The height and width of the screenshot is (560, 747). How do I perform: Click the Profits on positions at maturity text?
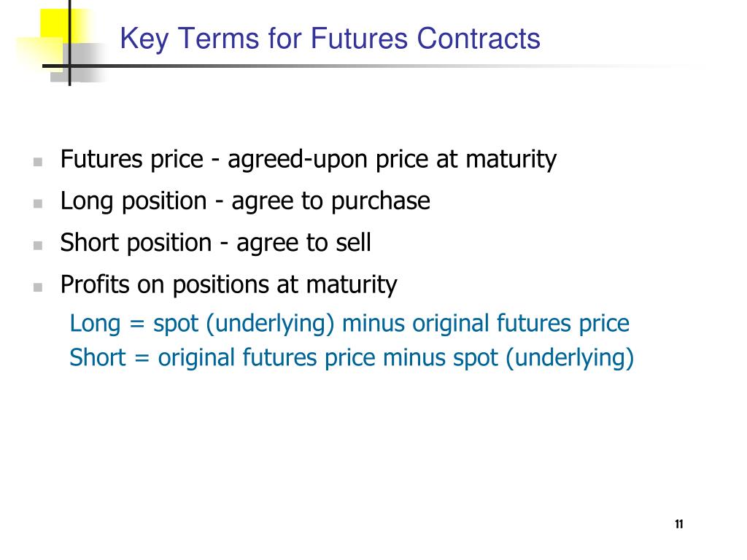point(228,285)
